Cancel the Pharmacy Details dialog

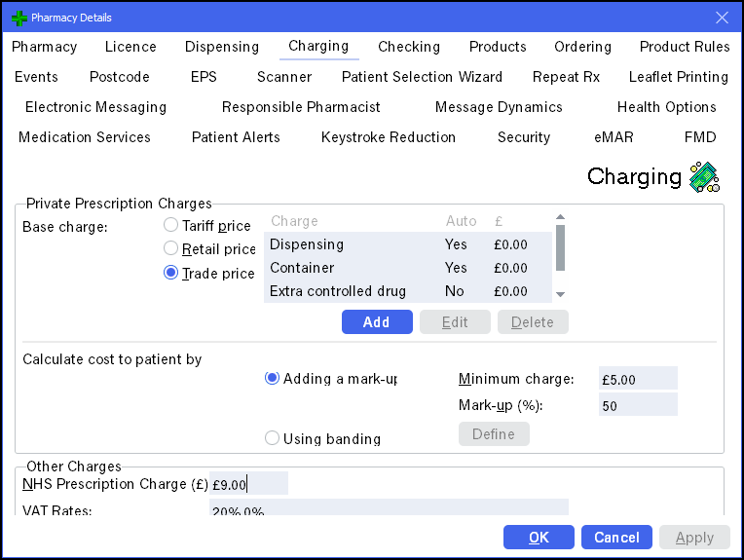(616, 538)
